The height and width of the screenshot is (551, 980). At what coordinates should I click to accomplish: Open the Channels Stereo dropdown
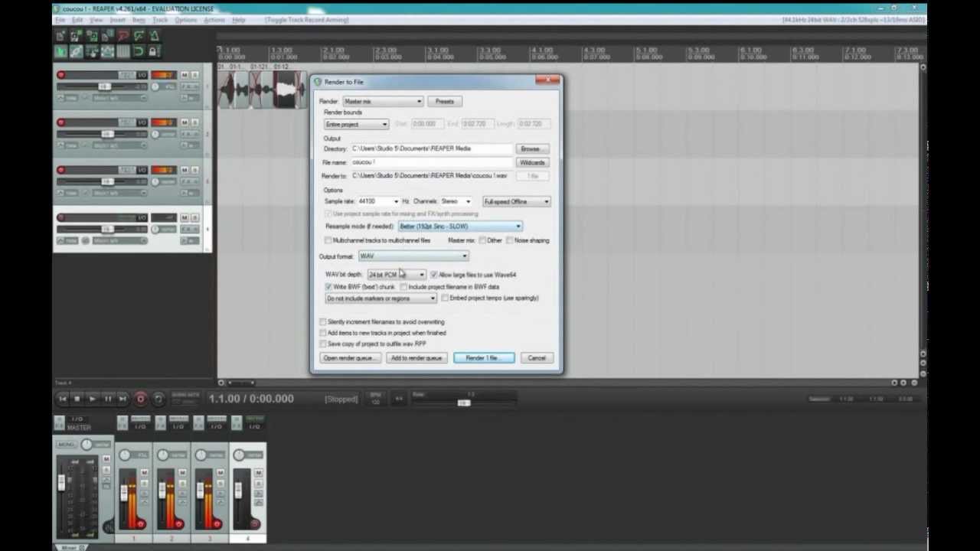(456, 201)
